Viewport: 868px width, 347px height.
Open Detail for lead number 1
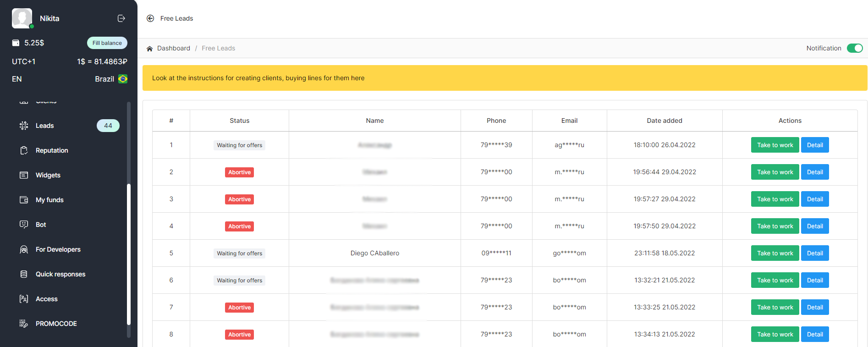[814, 145]
